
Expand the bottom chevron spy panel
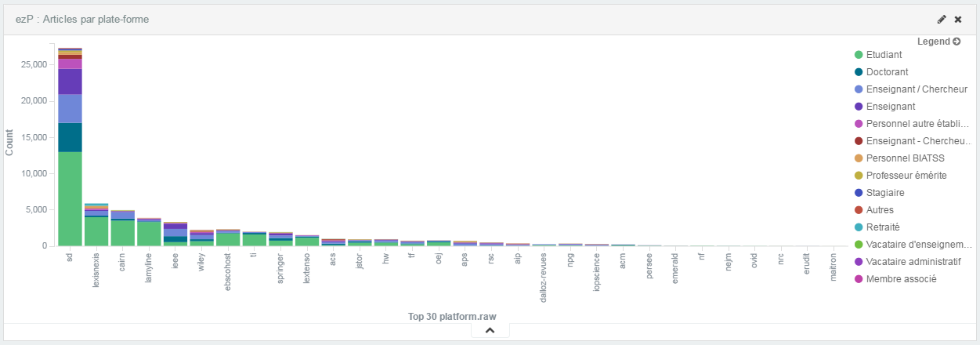[x=490, y=331]
